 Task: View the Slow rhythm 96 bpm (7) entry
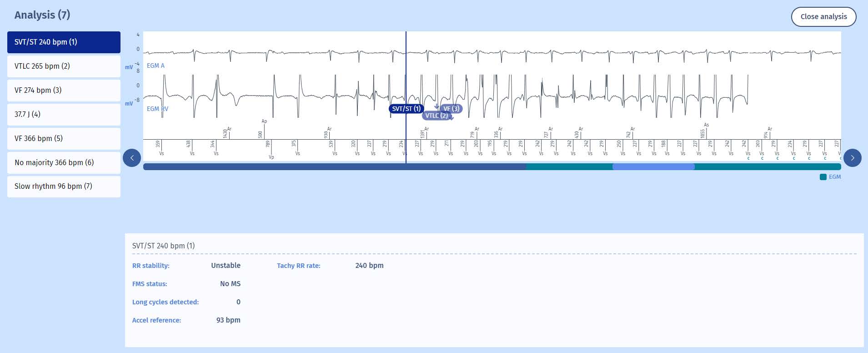(64, 187)
